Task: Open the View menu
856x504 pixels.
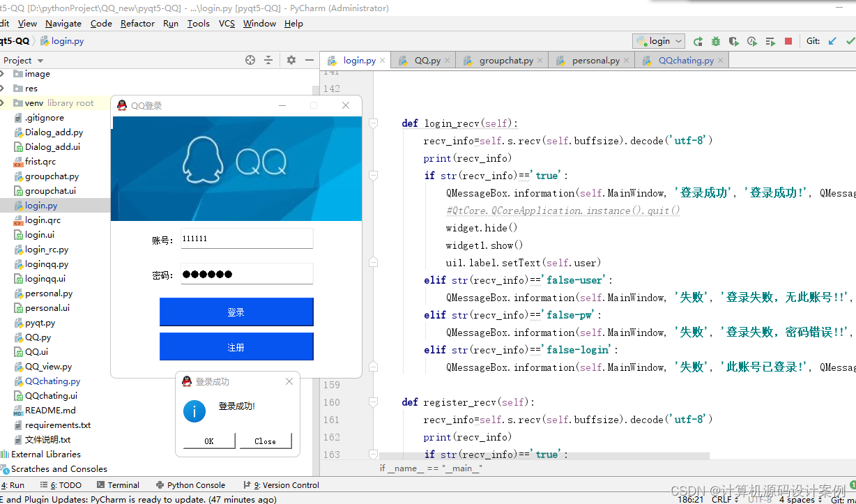Action: pos(28,24)
